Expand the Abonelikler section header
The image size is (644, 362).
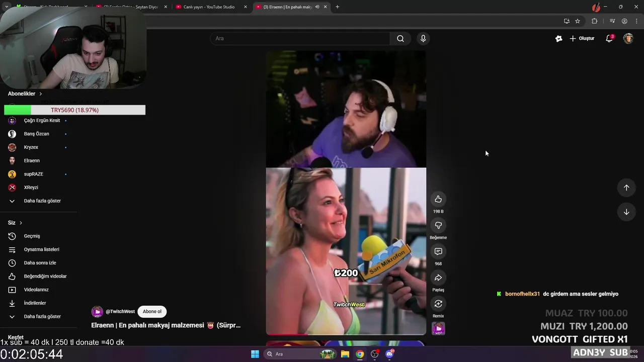(x=25, y=94)
